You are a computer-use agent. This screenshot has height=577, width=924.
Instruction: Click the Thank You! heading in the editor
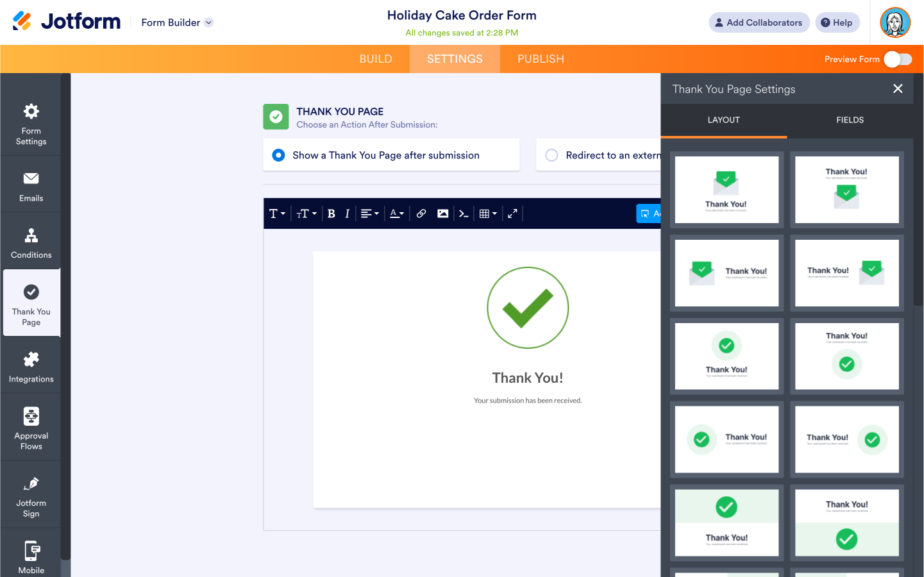click(528, 378)
